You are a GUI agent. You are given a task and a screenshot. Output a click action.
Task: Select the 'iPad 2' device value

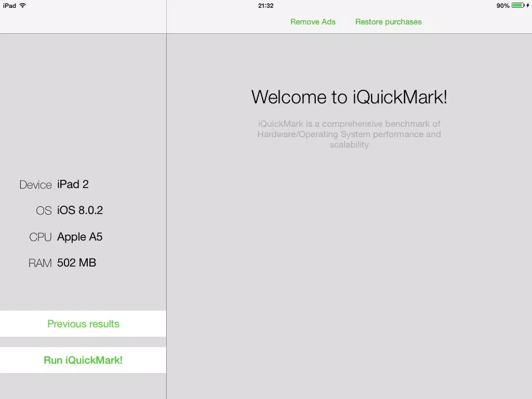click(x=73, y=184)
